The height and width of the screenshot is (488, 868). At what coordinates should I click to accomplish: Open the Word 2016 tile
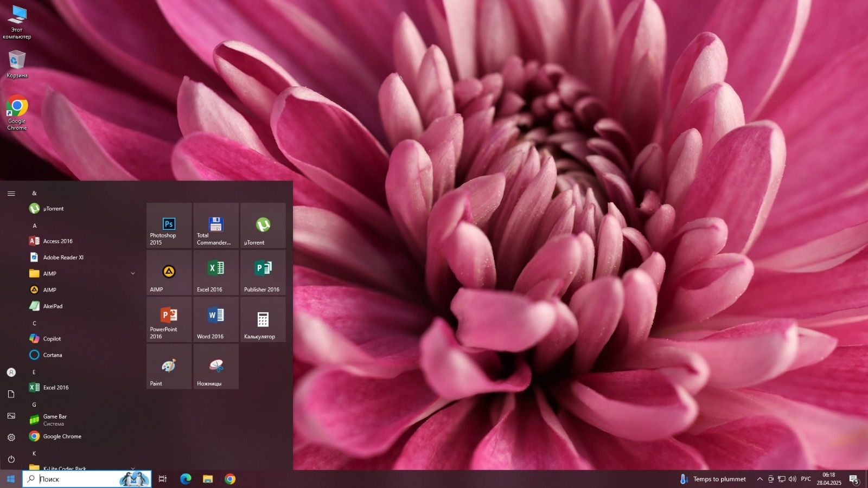[216, 320]
